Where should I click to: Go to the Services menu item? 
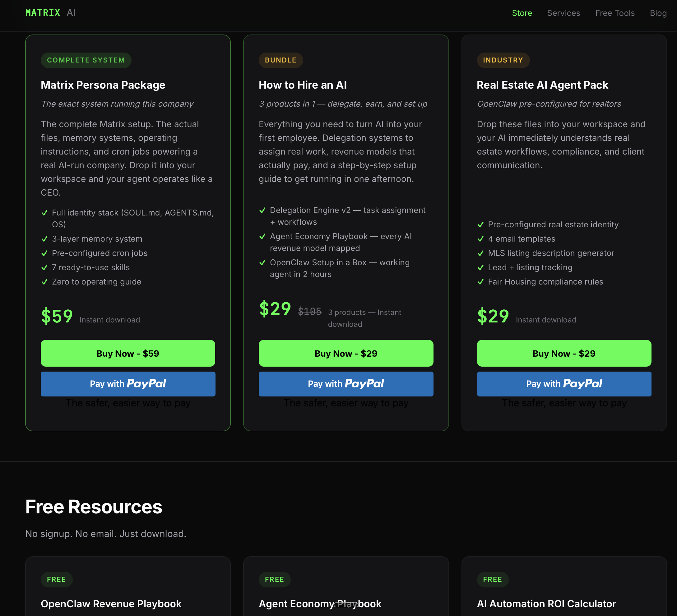pyautogui.click(x=563, y=13)
